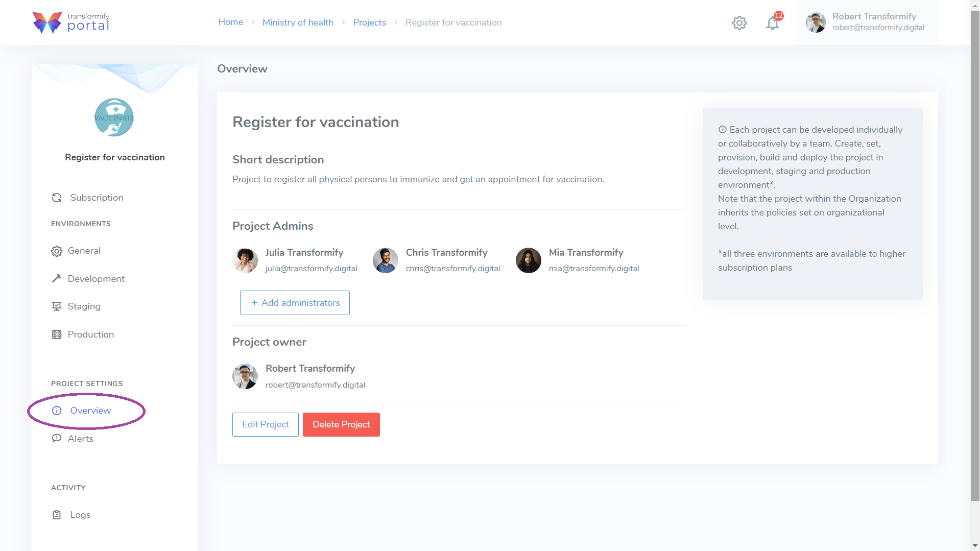The width and height of the screenshot is (980, 551).
Task: Open the Projects breadcrumb link
Action: click(369, 22)
